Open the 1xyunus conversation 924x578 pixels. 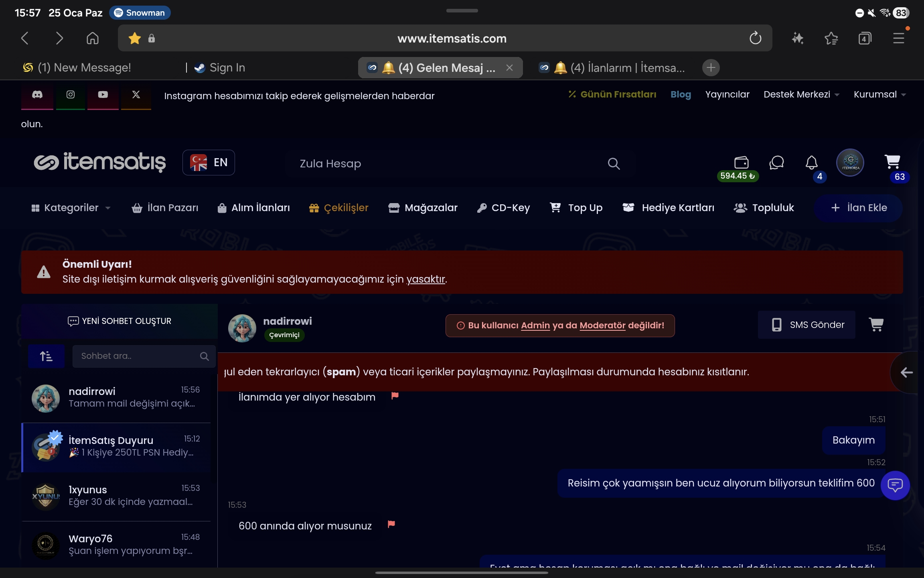tap(116, 496)
